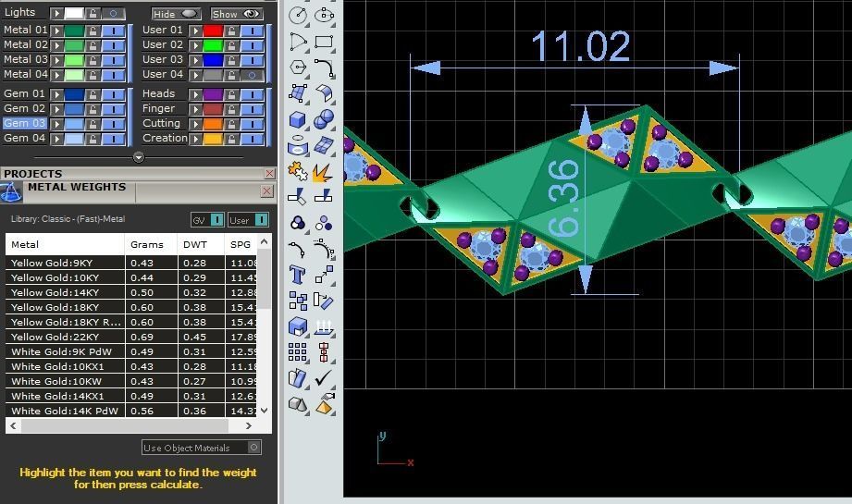Select the Yellow Gold:14KY row

[x=131, y=292]
